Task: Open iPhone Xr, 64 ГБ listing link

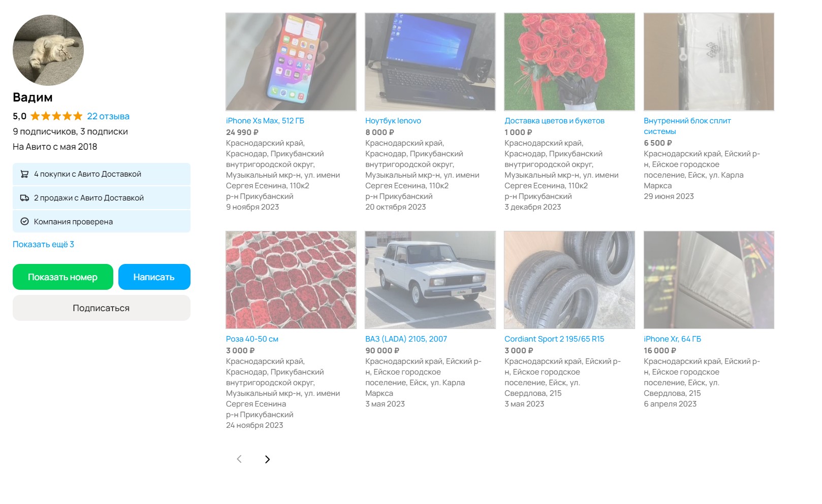Action: (672, 339)
